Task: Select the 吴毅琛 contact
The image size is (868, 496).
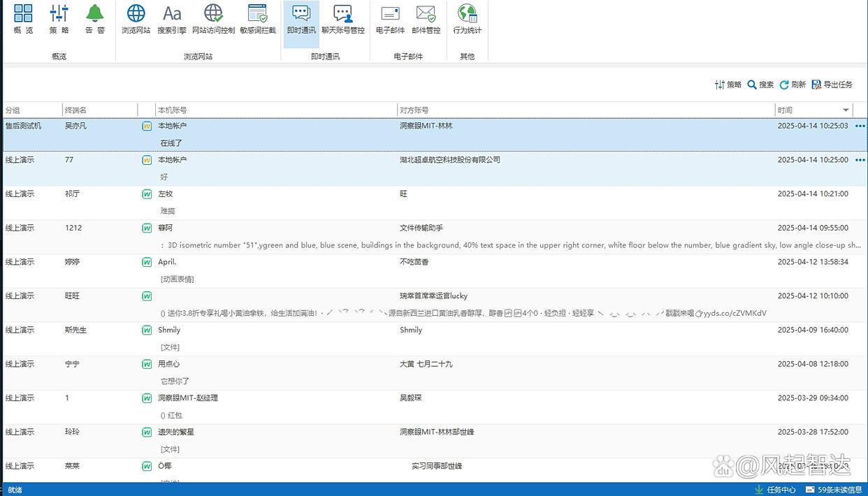Action: pos(411,398)
